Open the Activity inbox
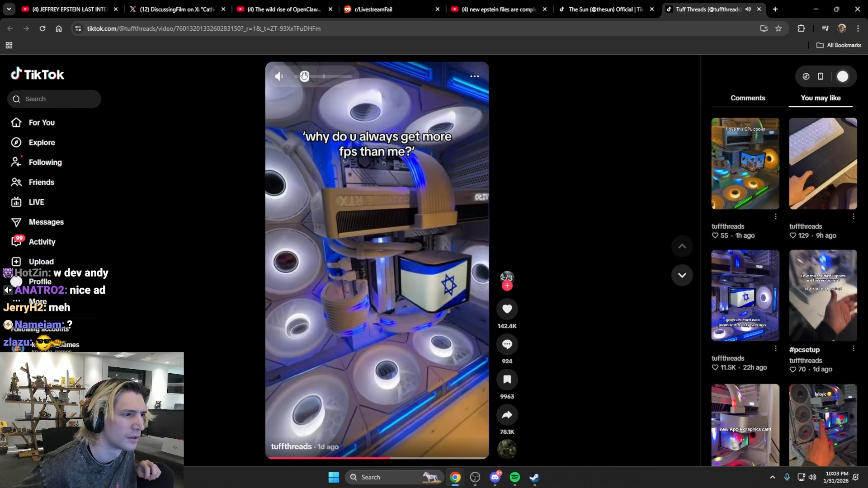Screen dimensions: 868x488 tap(42, 242)
